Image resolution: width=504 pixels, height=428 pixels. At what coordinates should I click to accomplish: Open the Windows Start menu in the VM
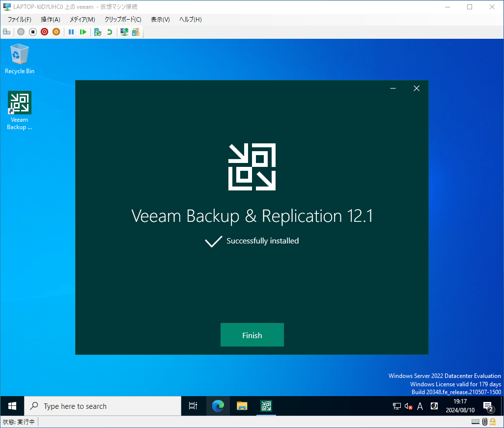(12, 406)
